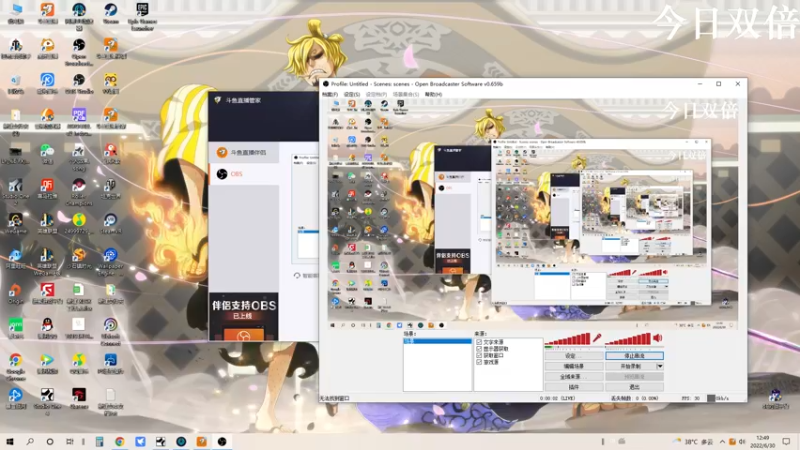
Task: Open Tencent Video desktop shortcut
Action: click(x=47, y=363)
